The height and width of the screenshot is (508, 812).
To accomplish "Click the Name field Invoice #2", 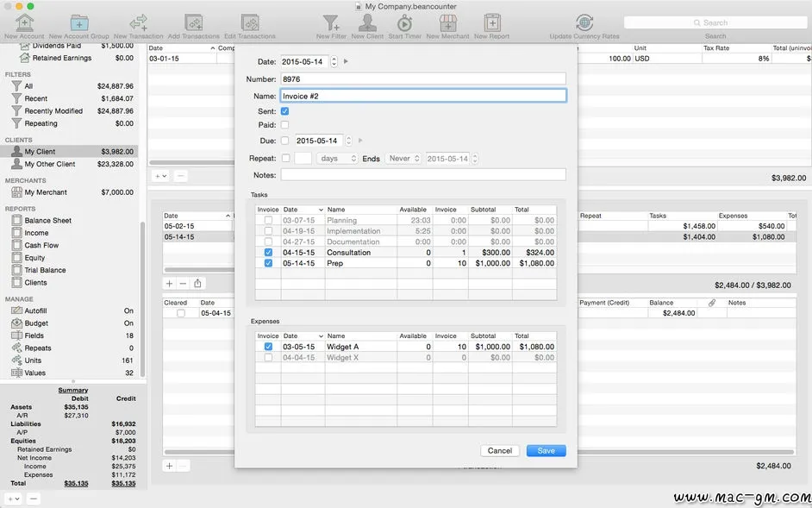I will pos(423,96).
